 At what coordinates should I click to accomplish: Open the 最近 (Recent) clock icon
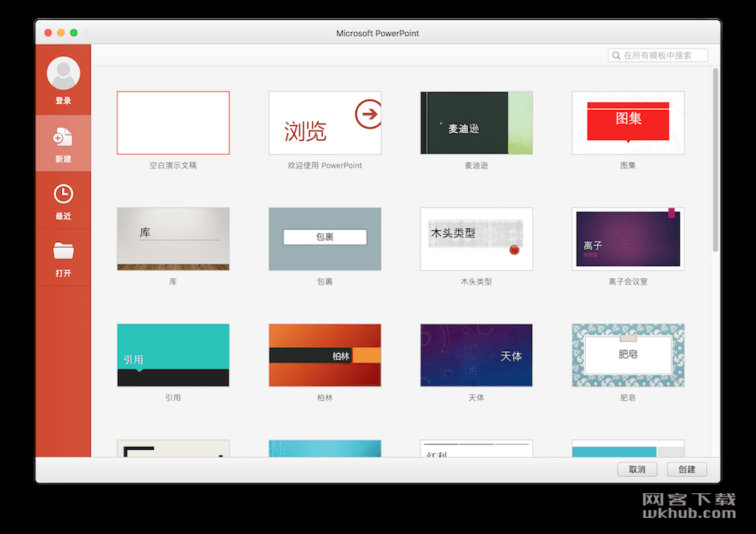[63, 194]
